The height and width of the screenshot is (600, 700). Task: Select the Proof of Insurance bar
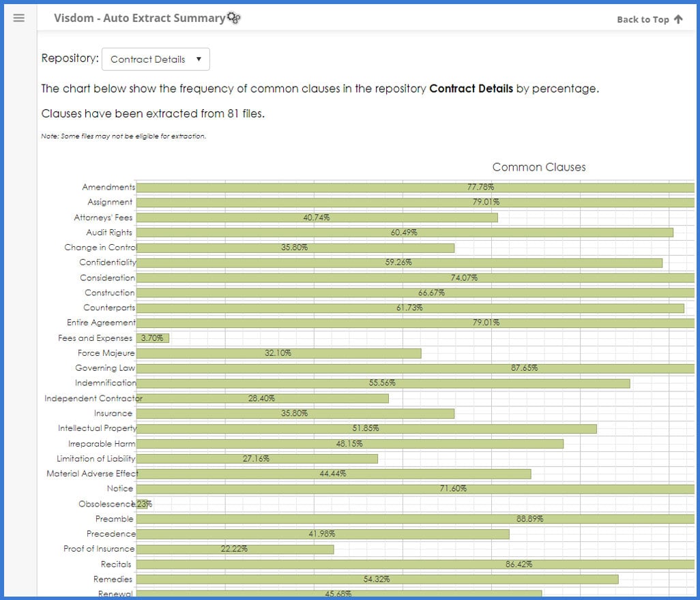coord(235,549)
